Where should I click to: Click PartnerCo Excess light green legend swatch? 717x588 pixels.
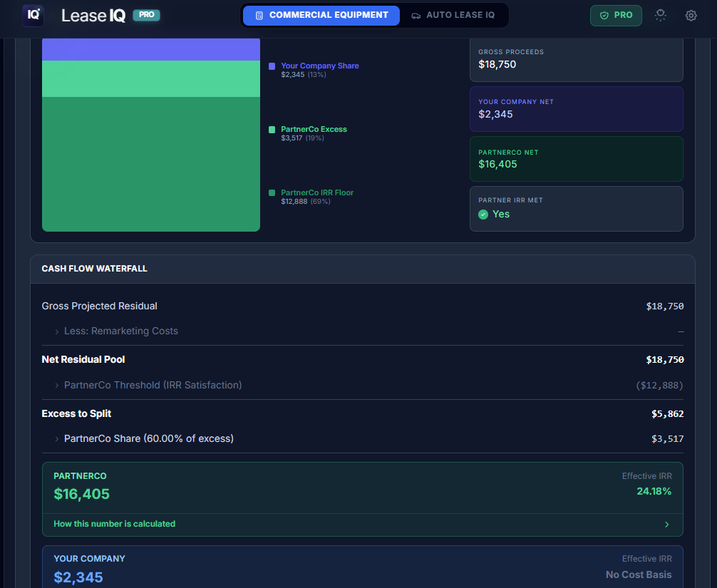(272, 130)
